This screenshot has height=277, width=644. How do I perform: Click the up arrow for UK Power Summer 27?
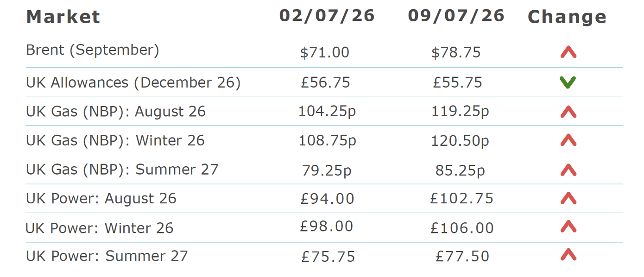pos(568,254)
